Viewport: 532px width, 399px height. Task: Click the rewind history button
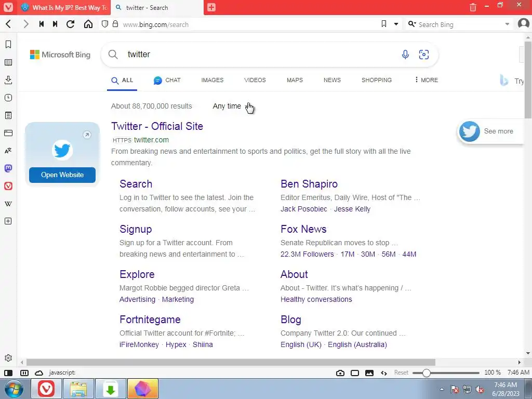pos(42,24)
